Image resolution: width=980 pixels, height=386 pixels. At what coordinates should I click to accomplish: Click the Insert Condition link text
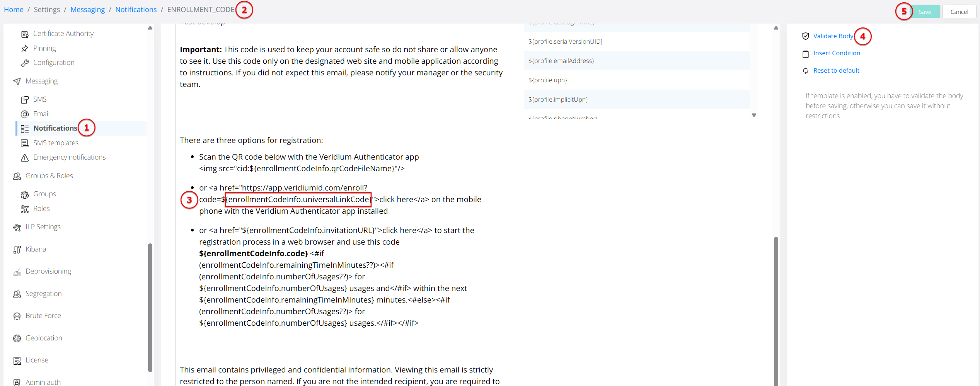[837, 53]
